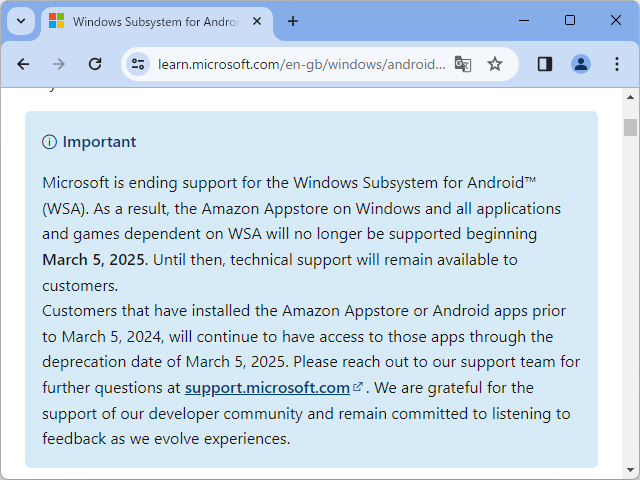
Task: Close the Windows Subsystem for Android tab
Action: 258,21
